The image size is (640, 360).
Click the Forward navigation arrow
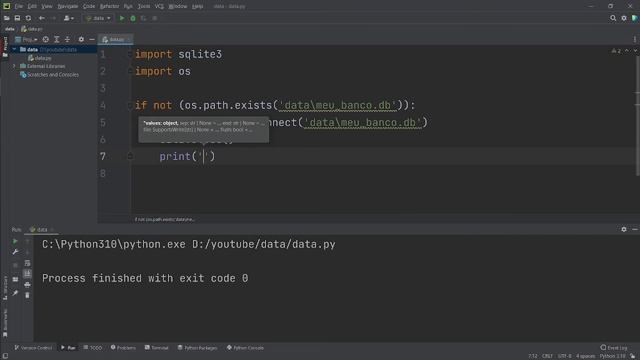[x=53, y=18]
